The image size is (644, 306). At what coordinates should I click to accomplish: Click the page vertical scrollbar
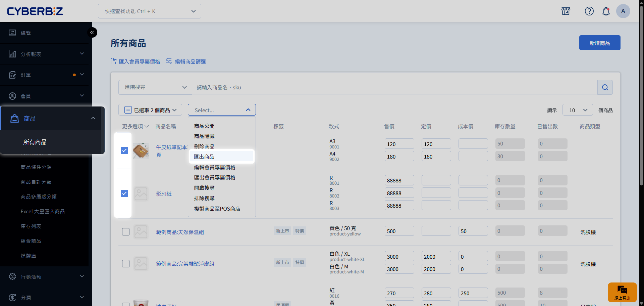point(641,101)
